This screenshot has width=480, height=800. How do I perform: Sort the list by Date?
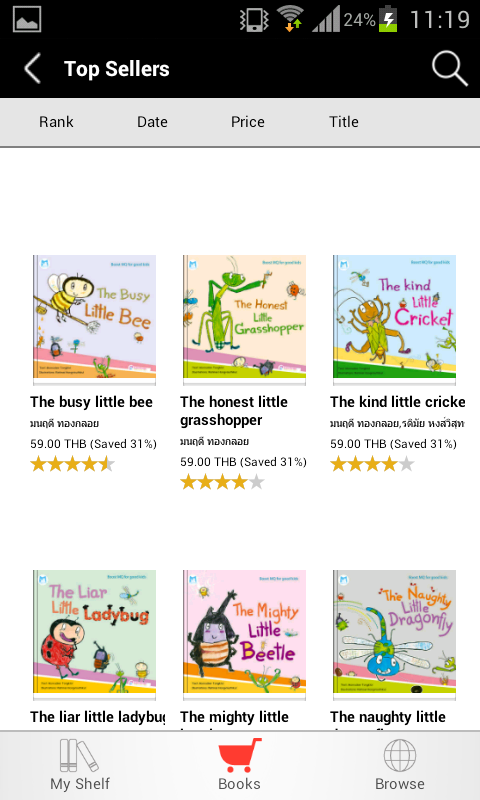(152, 122)
